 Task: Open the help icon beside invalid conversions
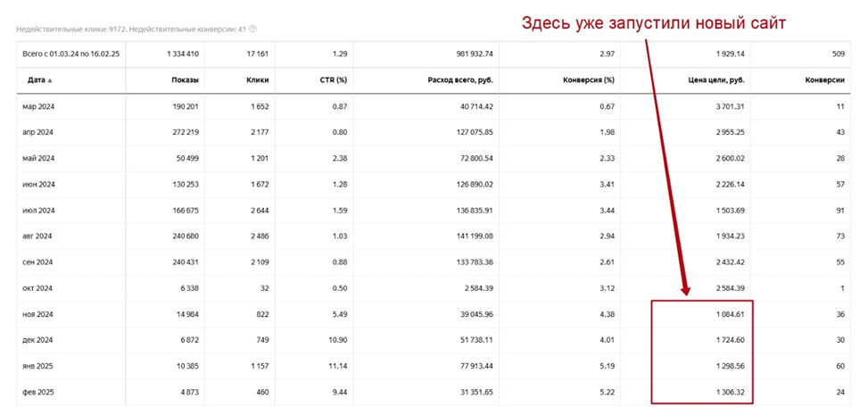point(253,29)
